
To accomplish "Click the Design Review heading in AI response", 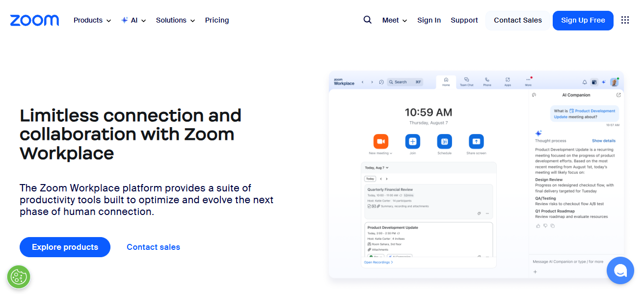I will [549, 180].
